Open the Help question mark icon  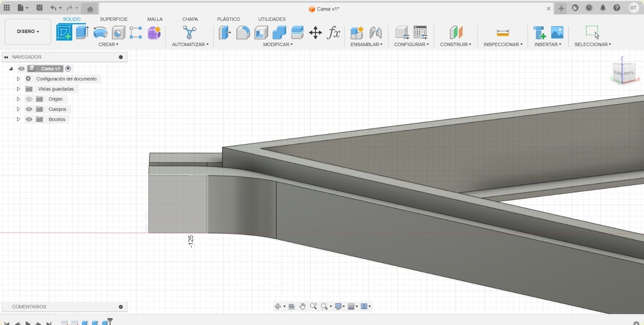click(x=617, y=8)
